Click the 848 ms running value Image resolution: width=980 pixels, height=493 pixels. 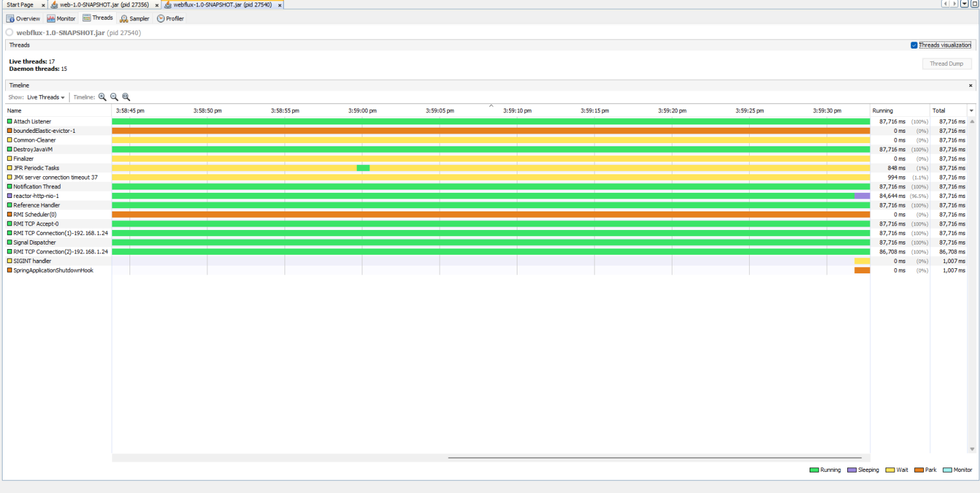click(896, 168)
